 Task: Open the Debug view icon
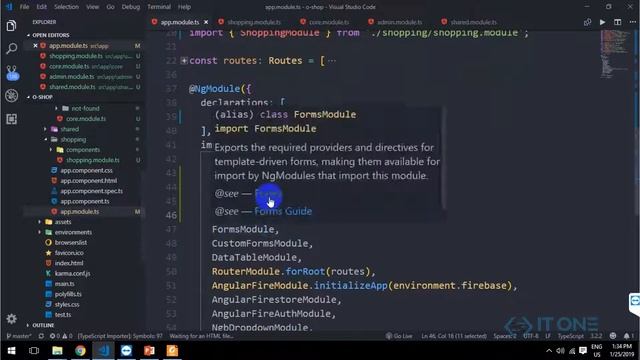(x=11, y=95)
